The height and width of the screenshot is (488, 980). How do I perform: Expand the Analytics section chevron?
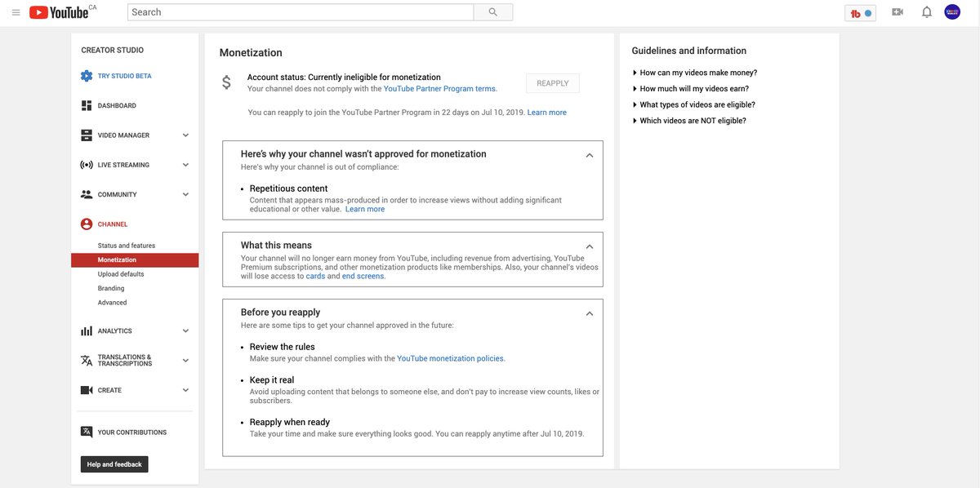pos(185,331)
